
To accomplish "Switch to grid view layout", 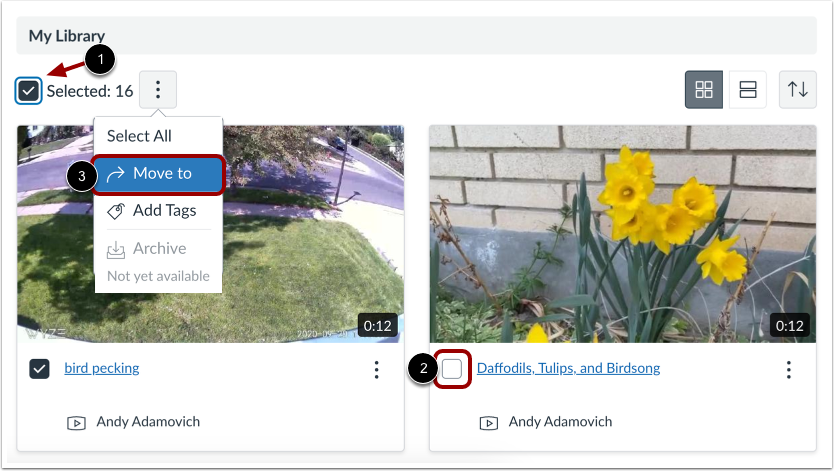I will coord(704,89).
